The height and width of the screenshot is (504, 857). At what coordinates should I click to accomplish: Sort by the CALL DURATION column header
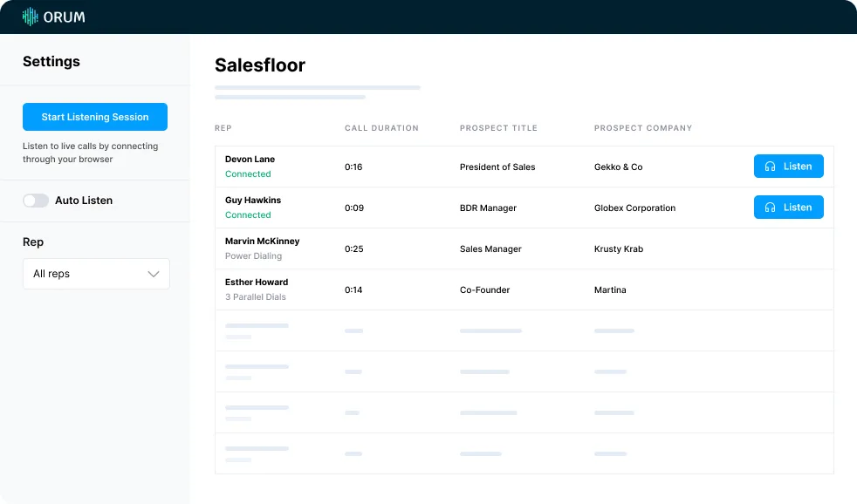tap(381, 128)
